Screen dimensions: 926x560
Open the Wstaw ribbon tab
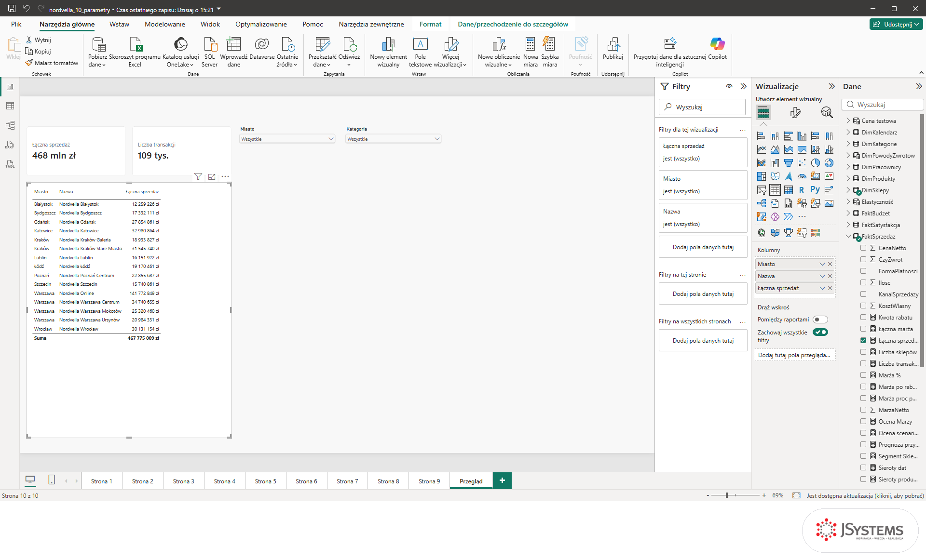(x=119, y=24)
